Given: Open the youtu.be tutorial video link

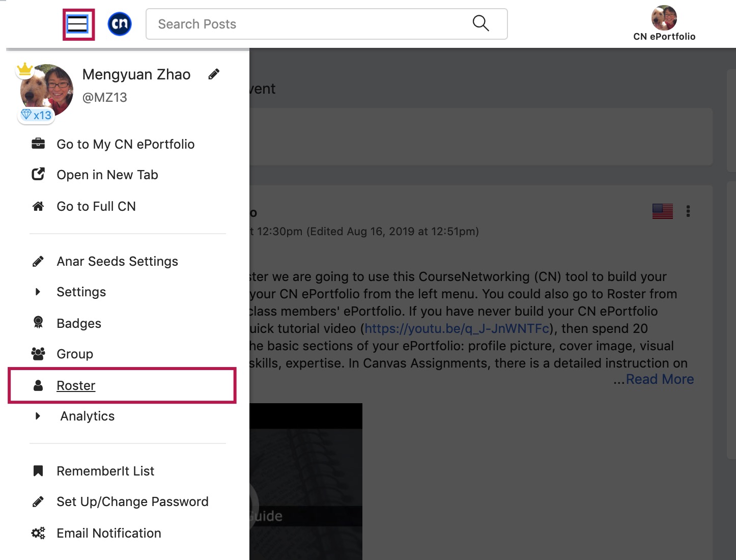Looking at the screenshot, I should pyautogui.click(x=457, y=328).
